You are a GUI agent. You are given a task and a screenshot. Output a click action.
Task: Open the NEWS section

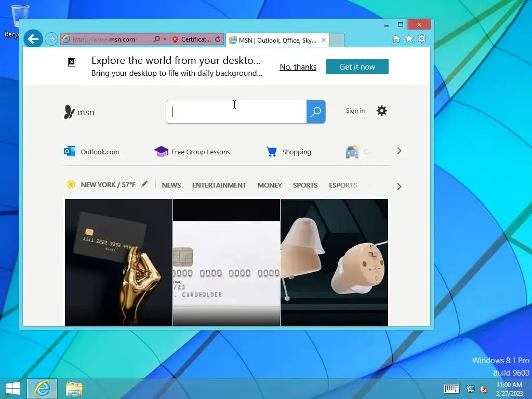(x=171, y=185)
